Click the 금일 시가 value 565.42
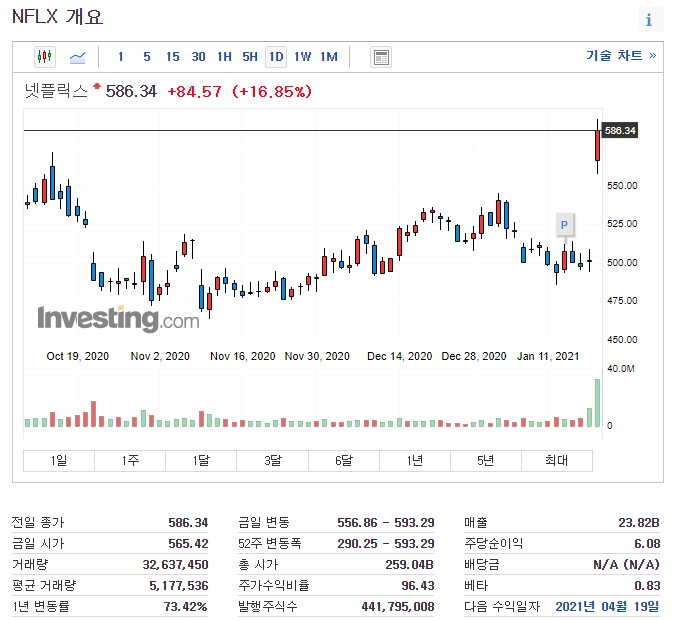This screenshot has width=675, height=621. tap(188, 544)
